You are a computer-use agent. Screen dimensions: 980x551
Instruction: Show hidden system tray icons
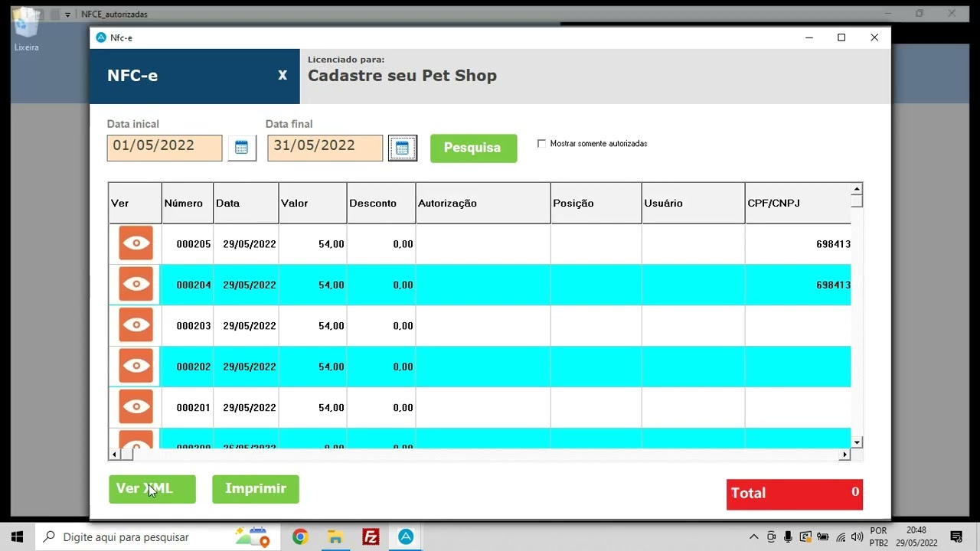[x=753, y=537]
